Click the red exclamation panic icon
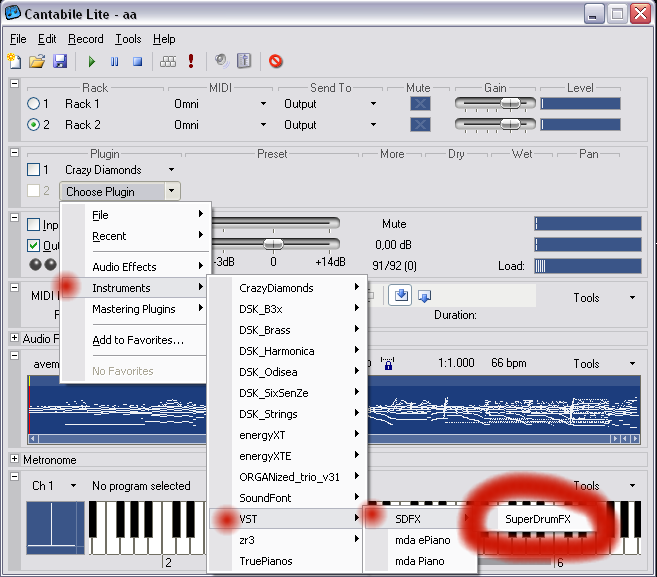657x577 pixels. [191, 61]
